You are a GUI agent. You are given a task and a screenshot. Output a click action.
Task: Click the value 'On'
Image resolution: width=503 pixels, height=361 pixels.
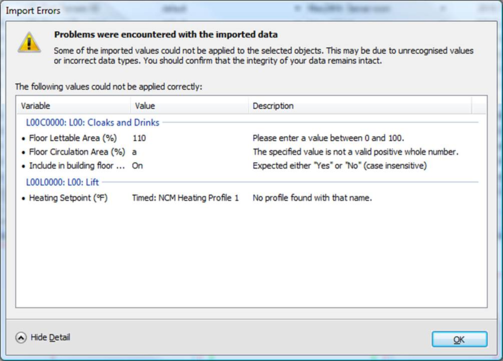137,166
